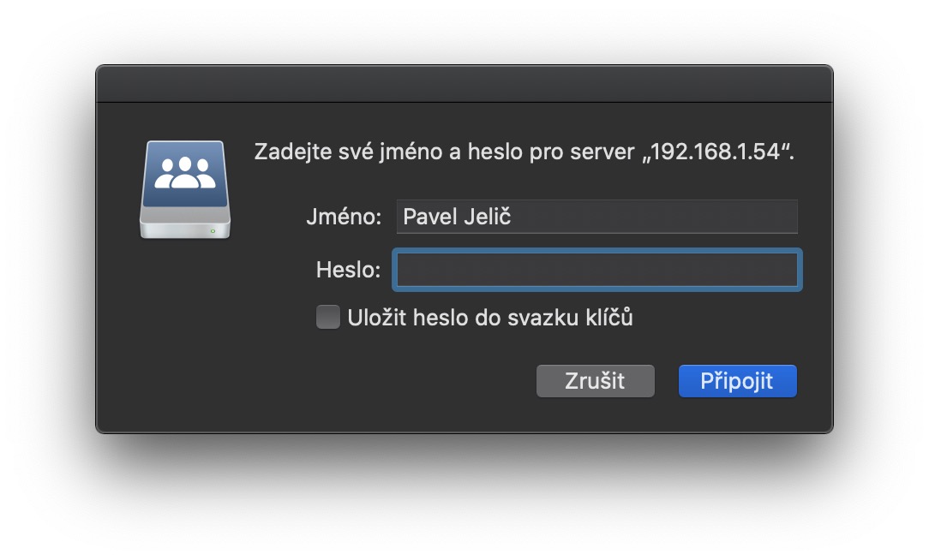
Task: Click the white people silhouette on the drive
Action: coord(183,171)
